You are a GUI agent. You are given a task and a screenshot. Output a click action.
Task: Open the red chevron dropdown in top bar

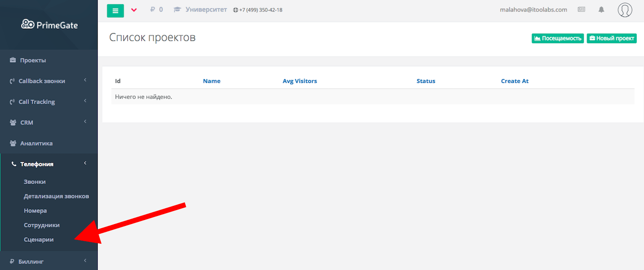point(134,10)
